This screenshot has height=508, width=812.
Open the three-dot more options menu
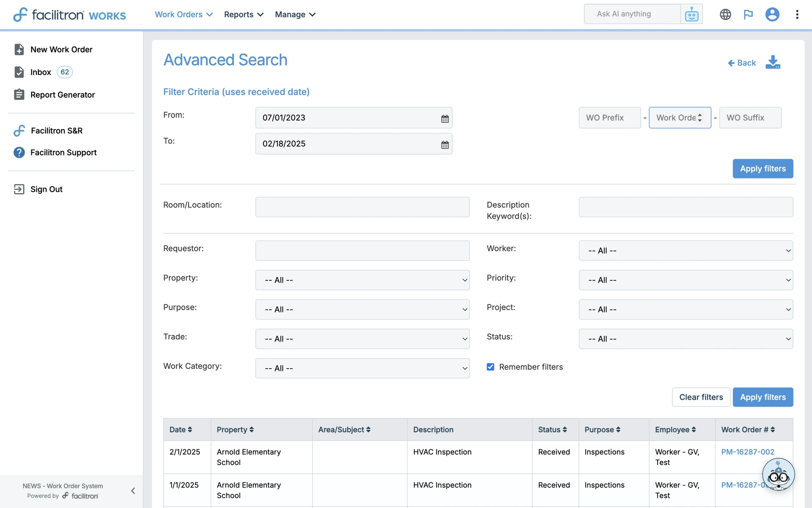coord(797,14)
